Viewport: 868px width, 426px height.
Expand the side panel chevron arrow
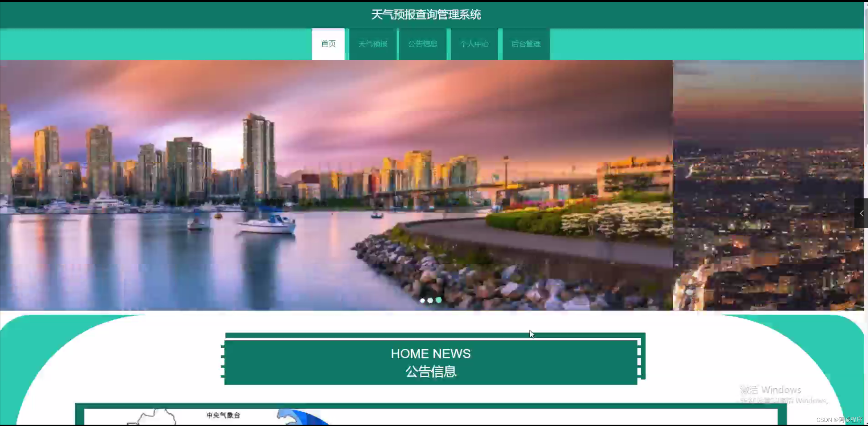[861, 213]
